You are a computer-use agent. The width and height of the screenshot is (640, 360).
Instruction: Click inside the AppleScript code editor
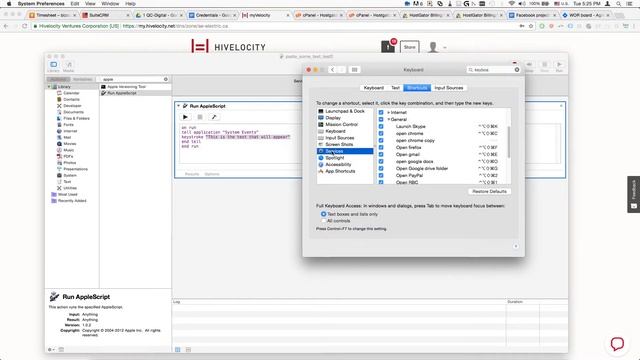tap(241, 143)
